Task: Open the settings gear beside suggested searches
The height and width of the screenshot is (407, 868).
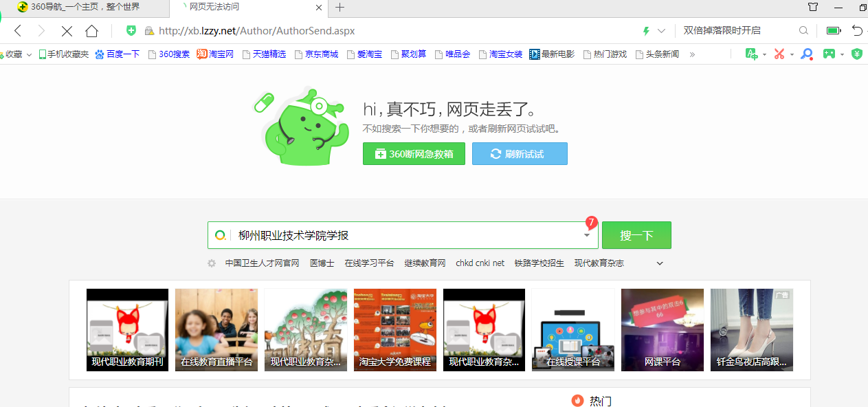Action: tap(212, 263)
